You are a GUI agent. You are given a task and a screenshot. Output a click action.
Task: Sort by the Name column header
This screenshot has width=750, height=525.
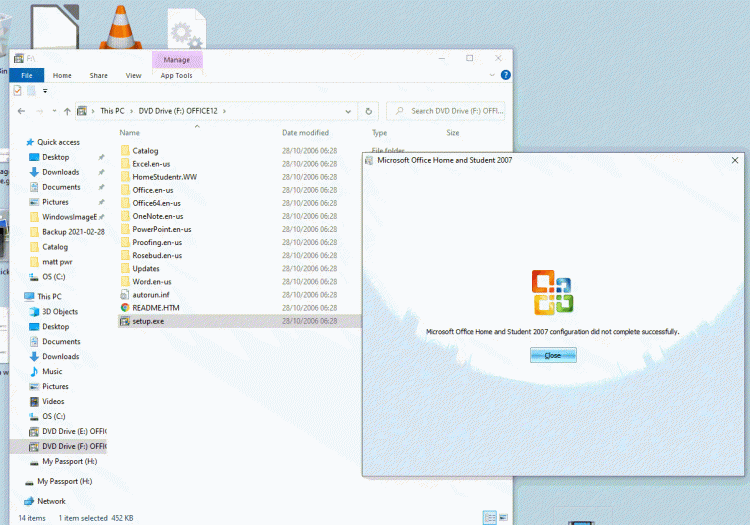(x=130, y=132)
